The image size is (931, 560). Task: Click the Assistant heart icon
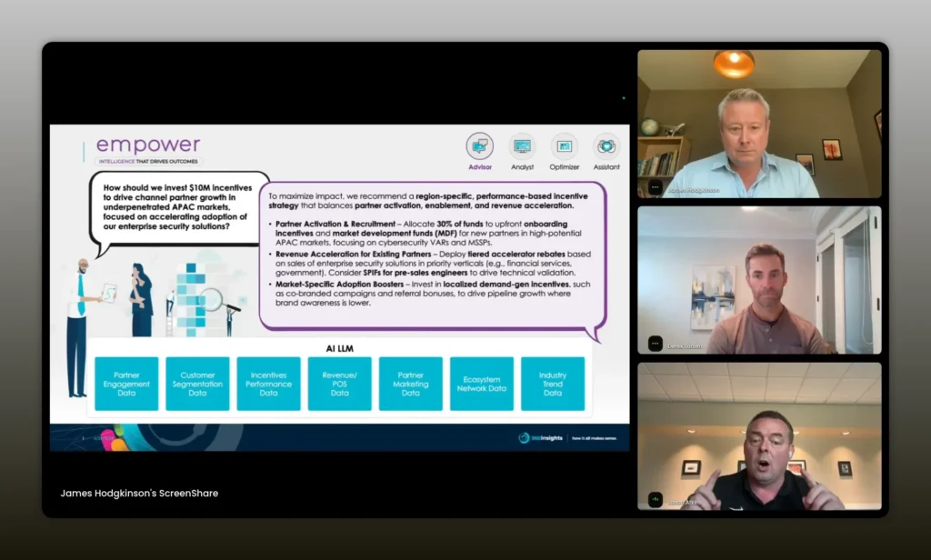606,145
